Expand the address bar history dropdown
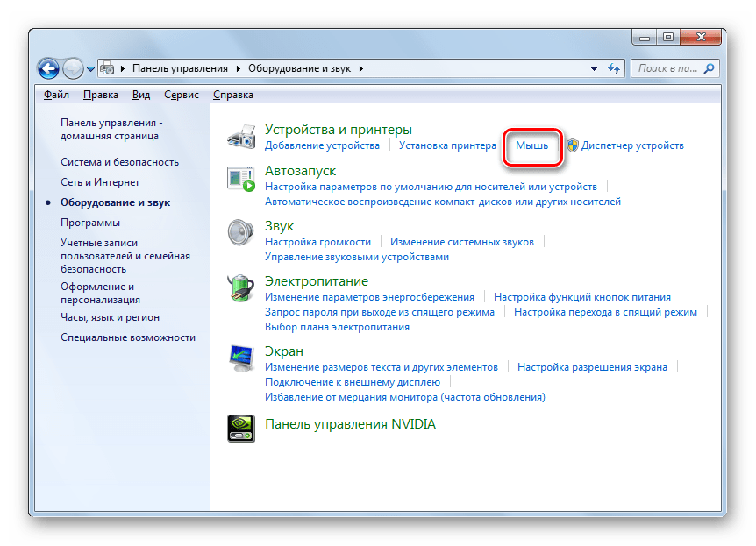756x546 pixels. pos(593,68)
